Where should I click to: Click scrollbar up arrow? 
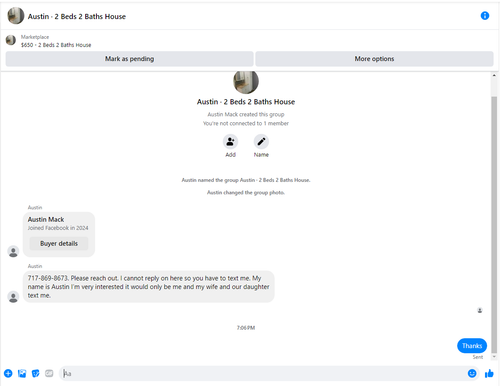point(494,76)
